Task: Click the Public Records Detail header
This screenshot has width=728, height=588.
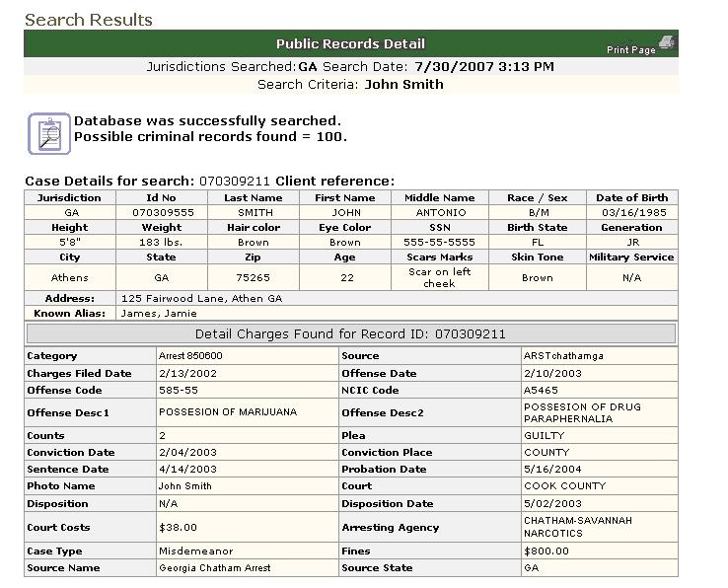Action: click(x=350, y=43)
